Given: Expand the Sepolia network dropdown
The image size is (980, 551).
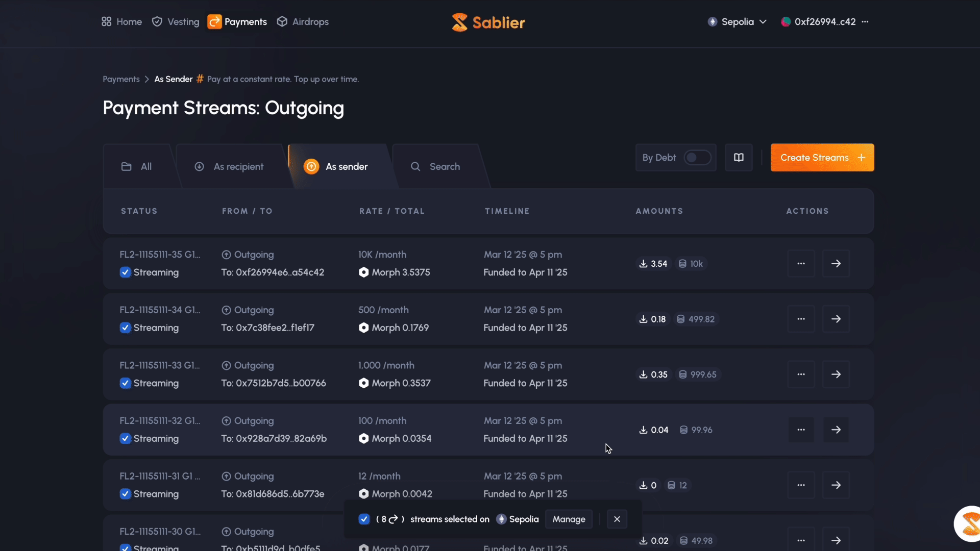Looking at the screenshot, I should pyautogui.click(x=738, y=22).
